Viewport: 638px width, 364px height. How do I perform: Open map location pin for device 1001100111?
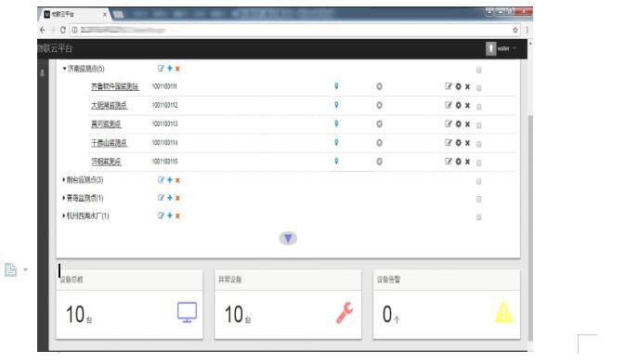[336, 86]
